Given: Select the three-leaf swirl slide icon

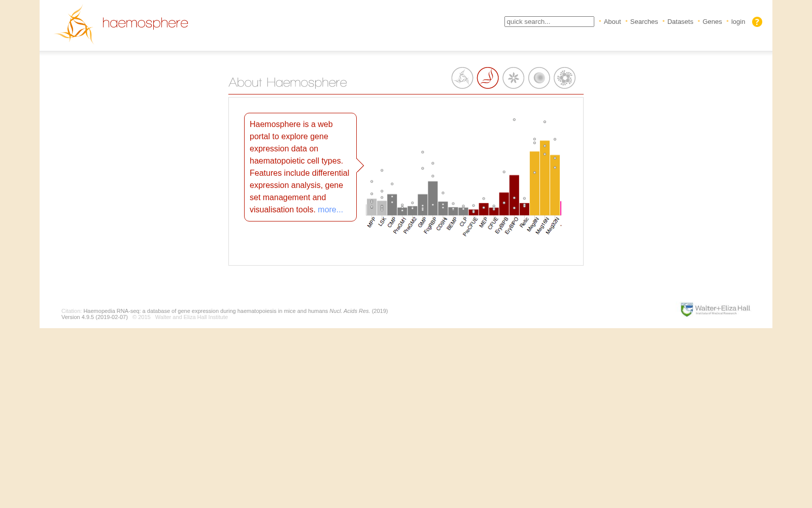Looking at the screenshot, I should point(462,78).
